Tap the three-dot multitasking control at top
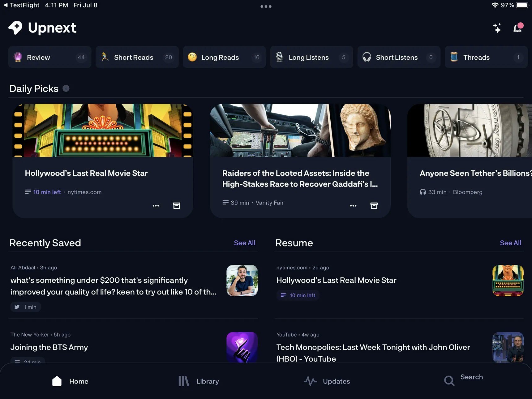This screenshot has width=532, height=399. 266,6
